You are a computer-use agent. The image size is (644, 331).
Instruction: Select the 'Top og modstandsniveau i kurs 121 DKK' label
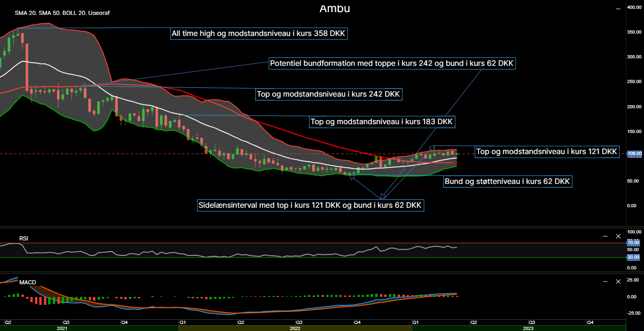click(x=547, y=152)
